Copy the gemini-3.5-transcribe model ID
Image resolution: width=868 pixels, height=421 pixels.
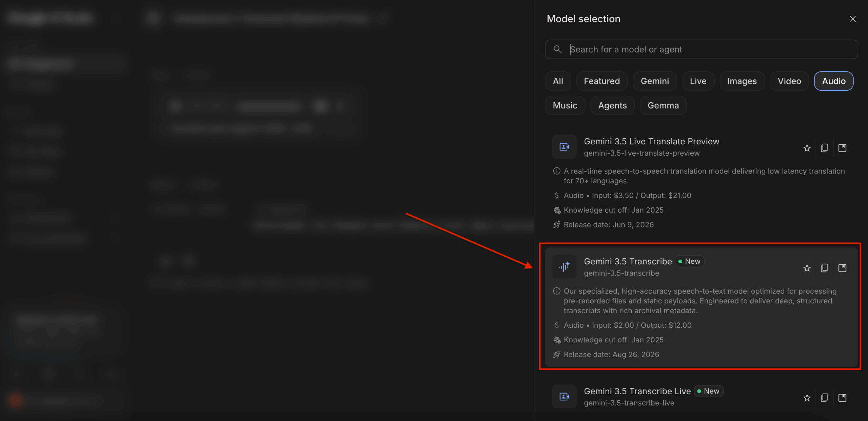[825, 268]
